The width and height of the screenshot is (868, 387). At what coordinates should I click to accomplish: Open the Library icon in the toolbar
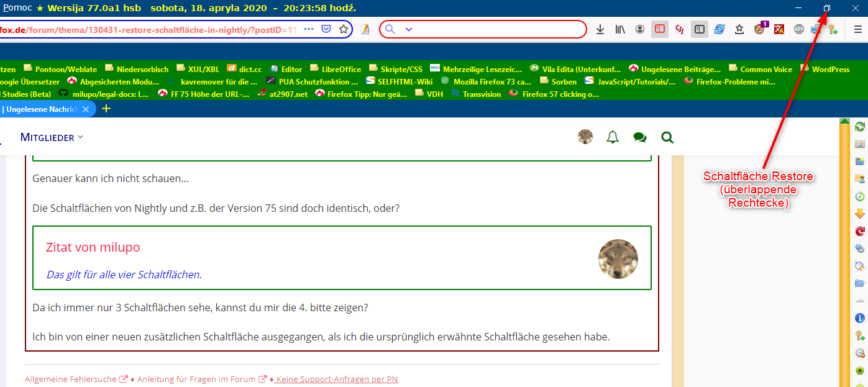pyautogui.click(x=620, y=29)
